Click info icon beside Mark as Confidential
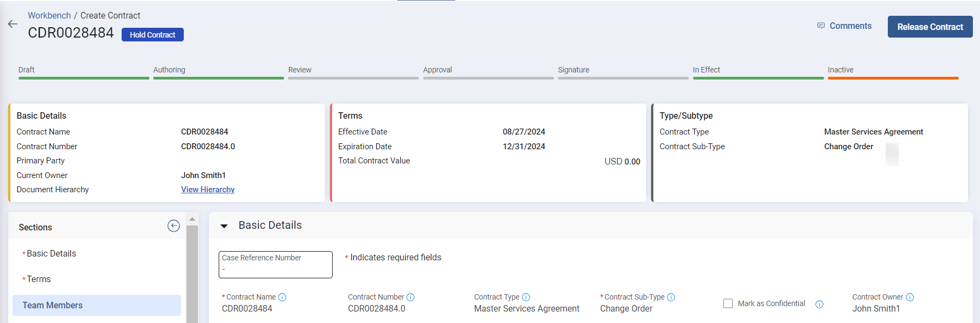The height and width of the screenshot is (323, 980). (819, 304)
